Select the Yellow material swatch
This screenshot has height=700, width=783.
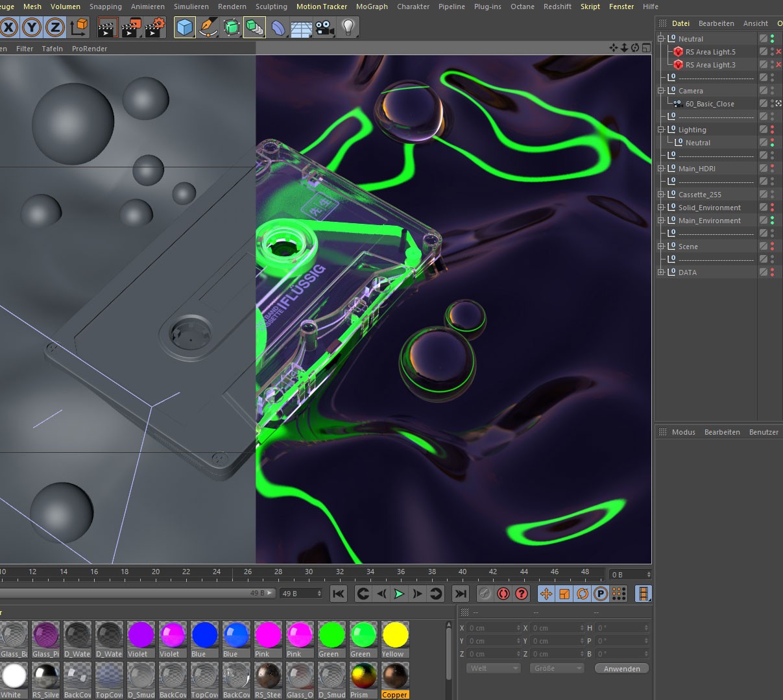(395, 636)
